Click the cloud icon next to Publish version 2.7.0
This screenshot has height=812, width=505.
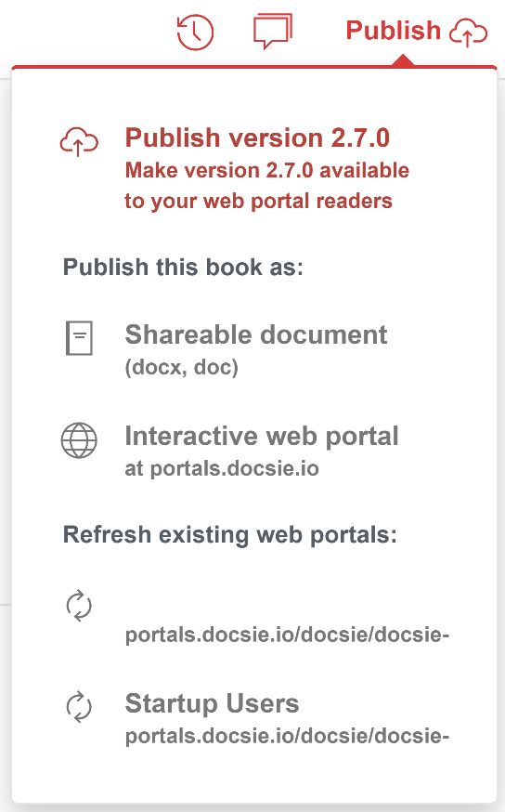[x=79, y=141]
